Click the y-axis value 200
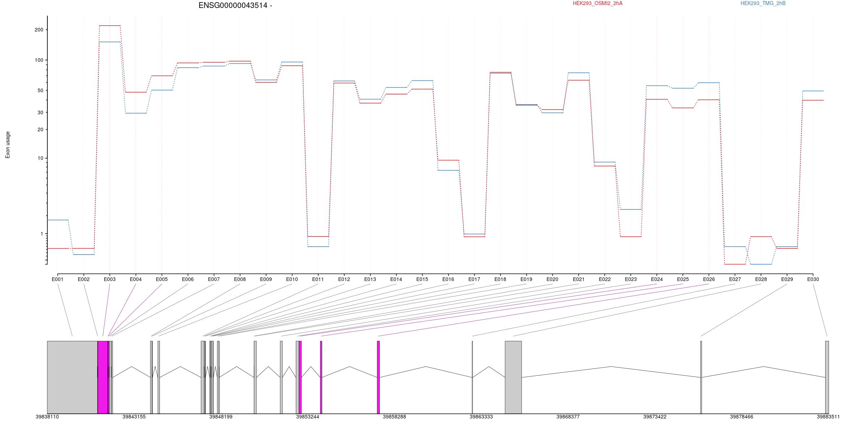 tap(39, 30)
